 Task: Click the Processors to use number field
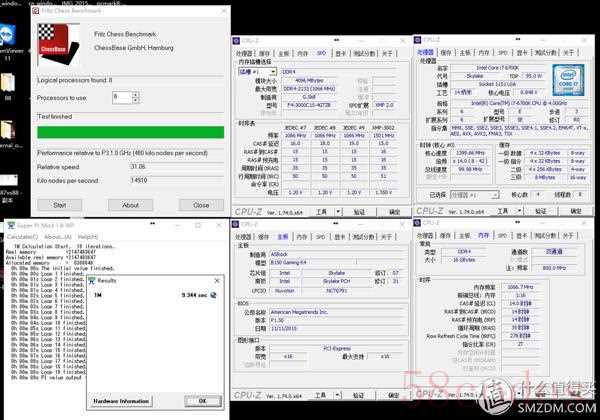point(122,97)
